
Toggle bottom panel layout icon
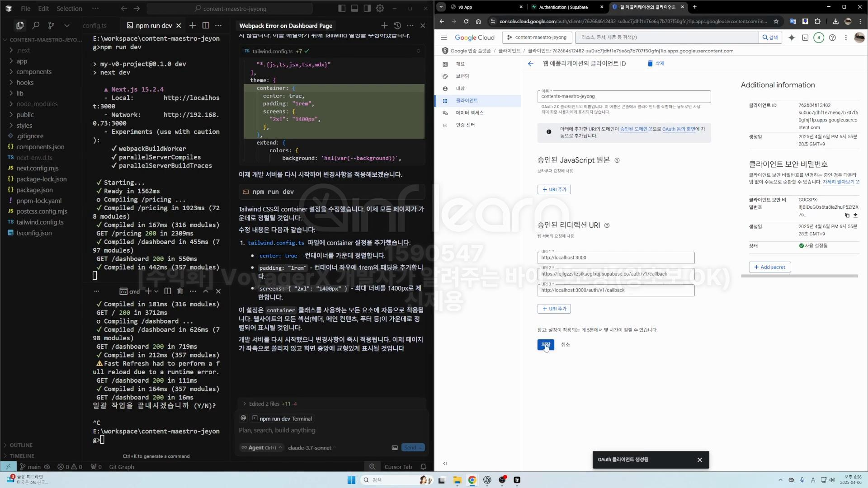pos(354,8)
